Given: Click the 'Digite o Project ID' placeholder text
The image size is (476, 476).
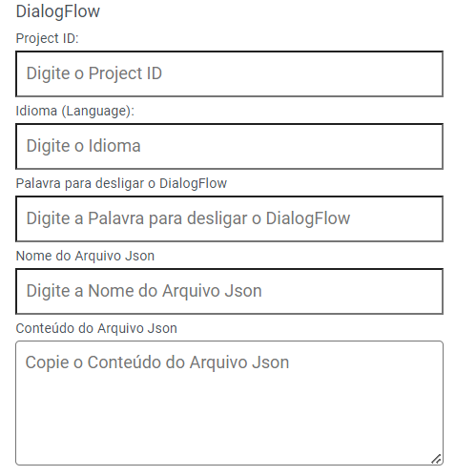Looking at the screenshot, I should 94,73.
